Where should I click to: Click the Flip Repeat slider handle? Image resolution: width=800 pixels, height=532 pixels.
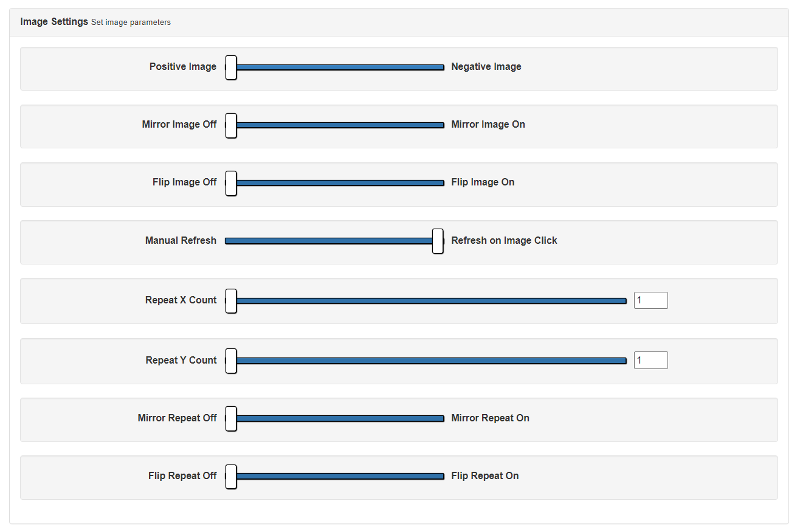(231, 476)
